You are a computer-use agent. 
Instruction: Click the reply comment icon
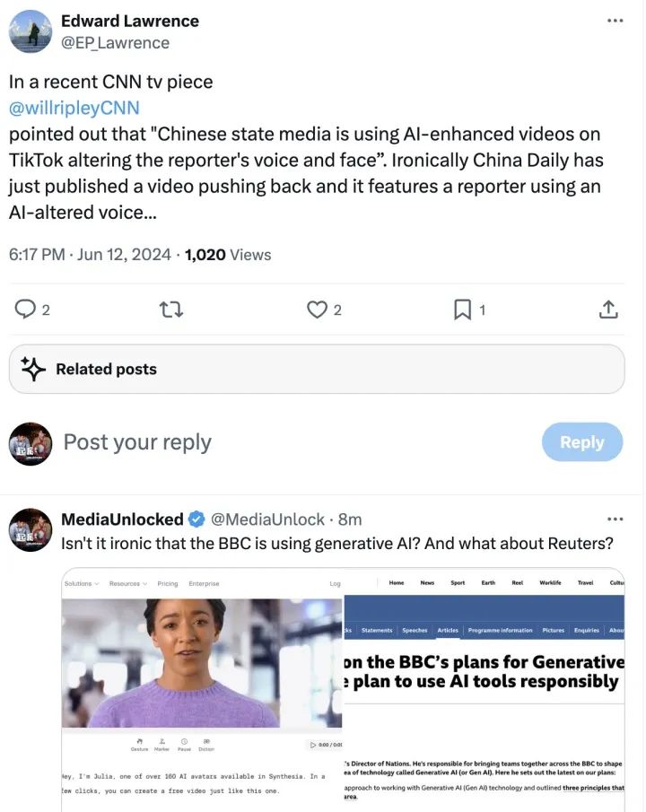[26, 310]
